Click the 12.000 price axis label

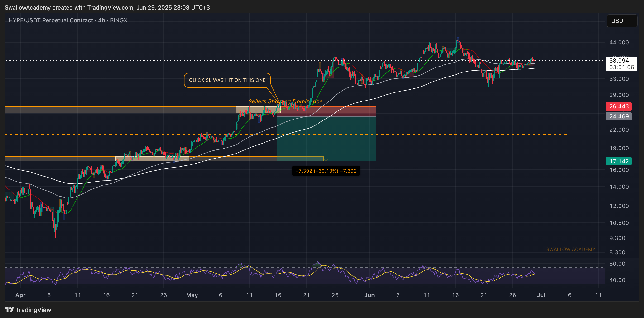coord(619,206)
